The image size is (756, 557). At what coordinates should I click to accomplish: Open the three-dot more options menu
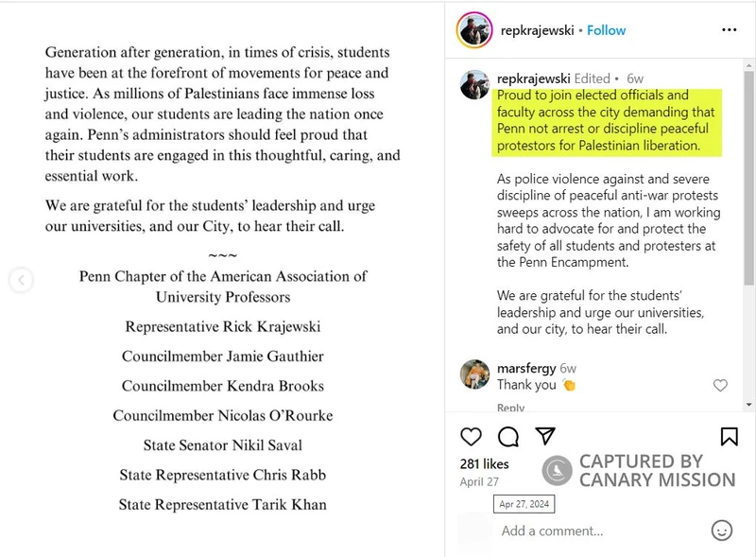[729, 30]
